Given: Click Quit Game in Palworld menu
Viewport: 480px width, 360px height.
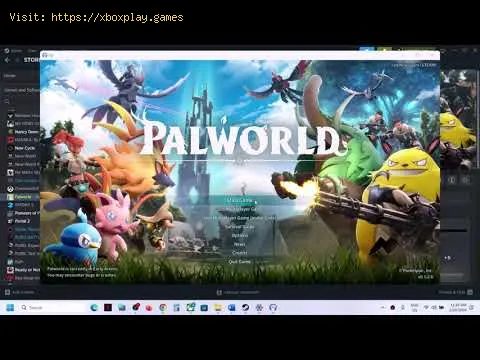Looking at the screenshot, I should (x=240, y=262).
